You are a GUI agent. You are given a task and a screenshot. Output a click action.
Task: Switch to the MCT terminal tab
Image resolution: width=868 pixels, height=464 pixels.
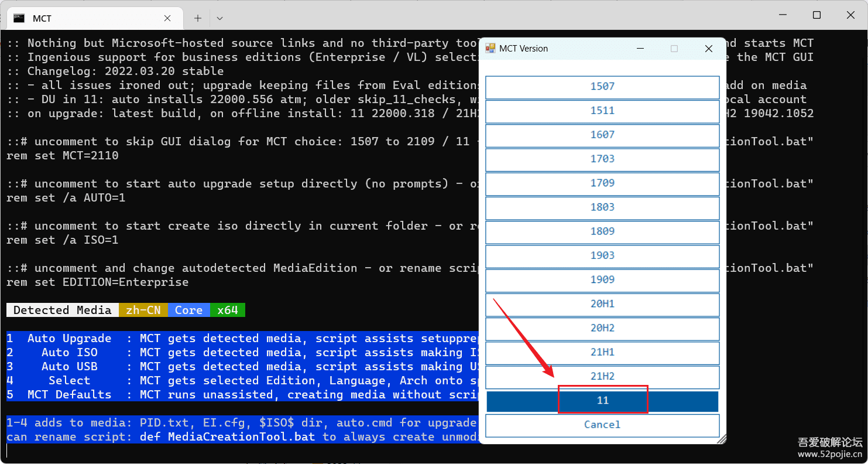coord(94,18)
